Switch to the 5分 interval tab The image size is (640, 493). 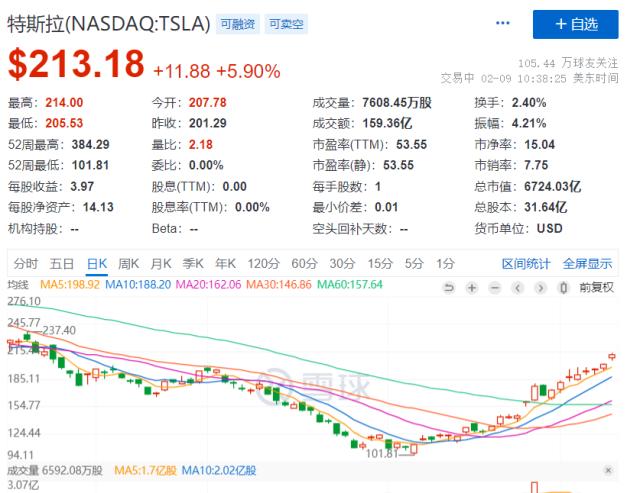(414, 264)
